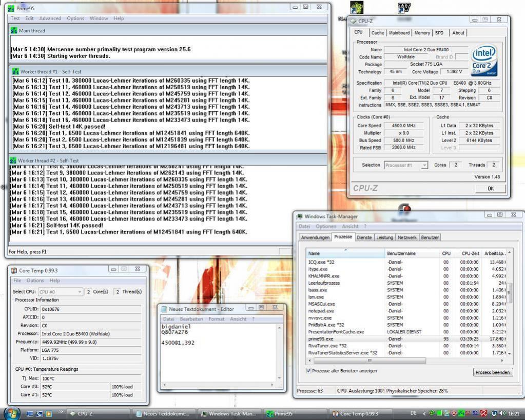This screenshot has width=525, height=420.
Task: Open the Editor Format menu
Action: pos(216,319)
